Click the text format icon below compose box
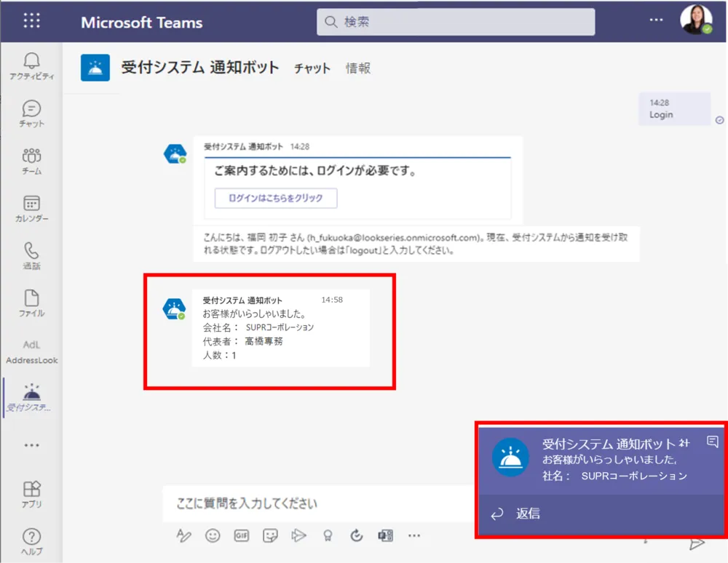The image size is (728, 563). (x=183, y=535)
